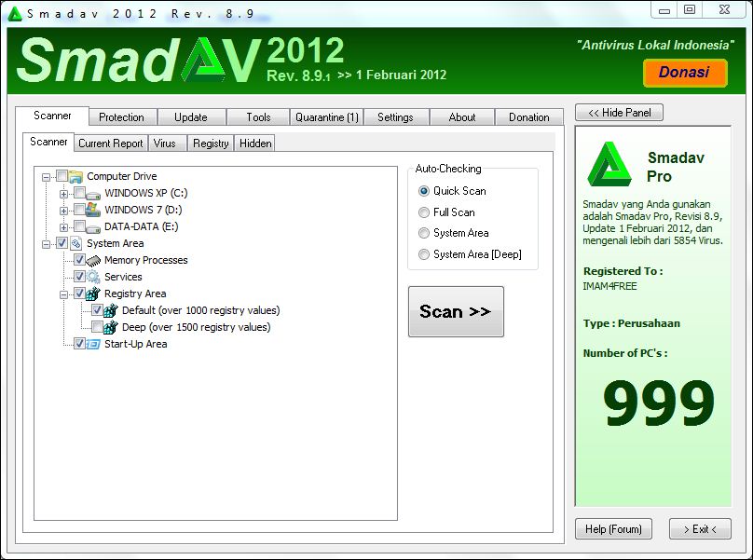This screenshot has width=753, height=560.
Task: Select the Memory Processes tree label
Action: [x=146, y=260]
